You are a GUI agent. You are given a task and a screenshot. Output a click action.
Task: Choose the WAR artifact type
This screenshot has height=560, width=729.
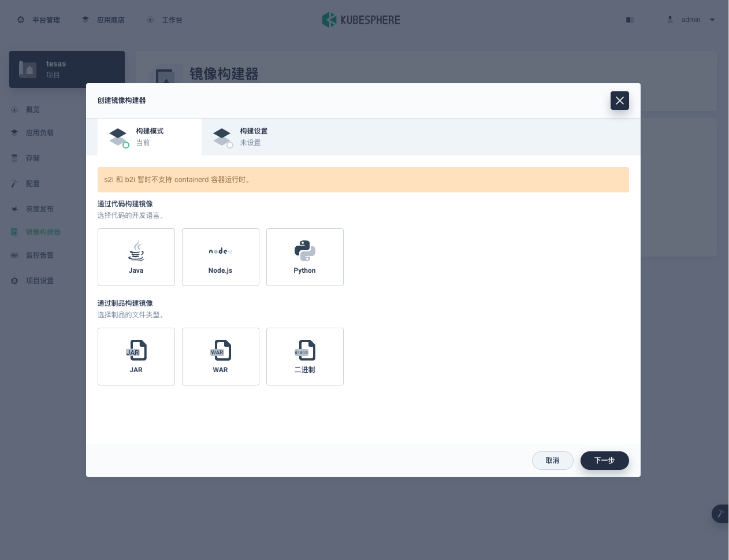coord(221,357)
